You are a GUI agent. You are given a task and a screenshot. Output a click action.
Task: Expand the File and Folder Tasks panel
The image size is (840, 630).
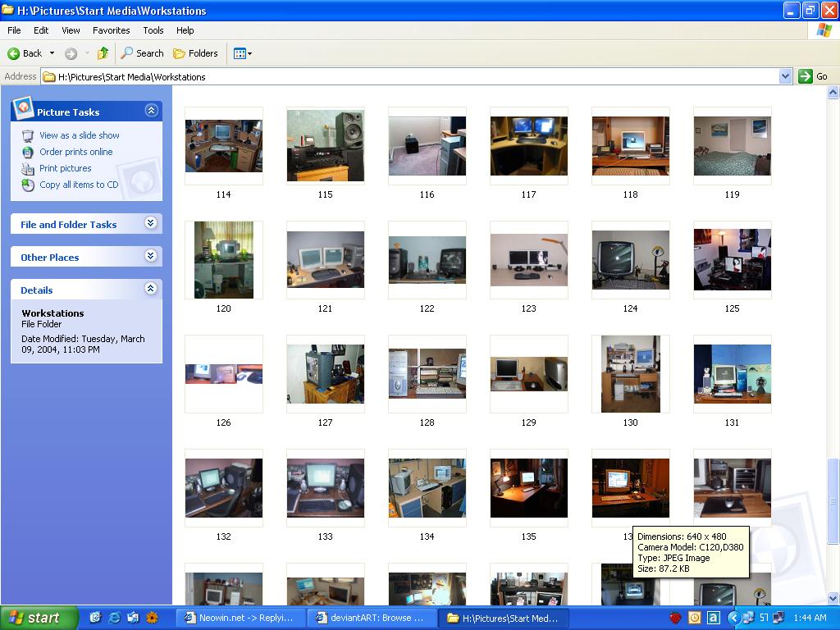151,223
